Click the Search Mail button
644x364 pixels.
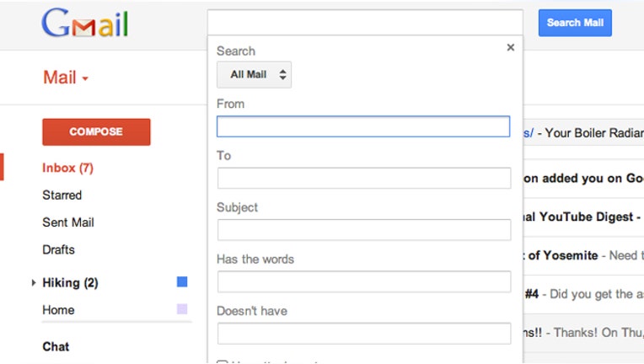(x=575, y=23)
